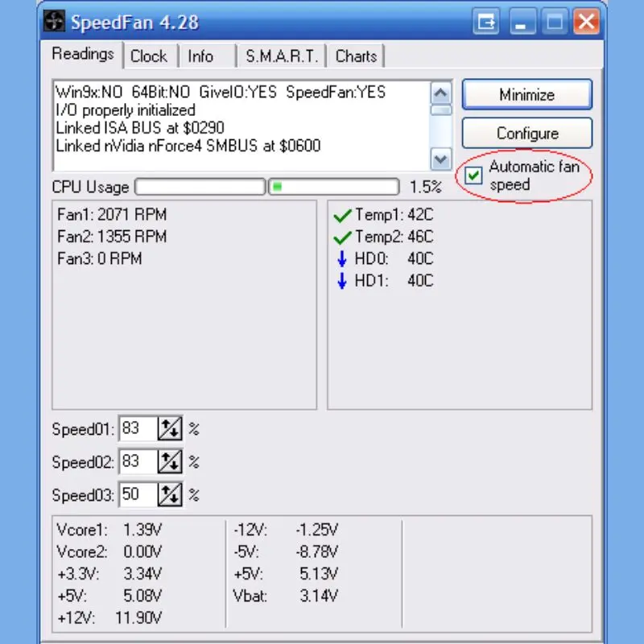The width and height of the screenshot is (644, 644).
Task: Click the Speed02 up/down spinner arrows
Action: [170, 462]
